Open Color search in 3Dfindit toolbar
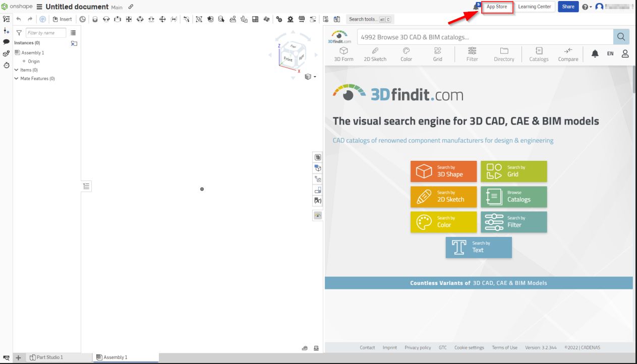The height and width of the screenshot is (364, 637). (406, 54)
